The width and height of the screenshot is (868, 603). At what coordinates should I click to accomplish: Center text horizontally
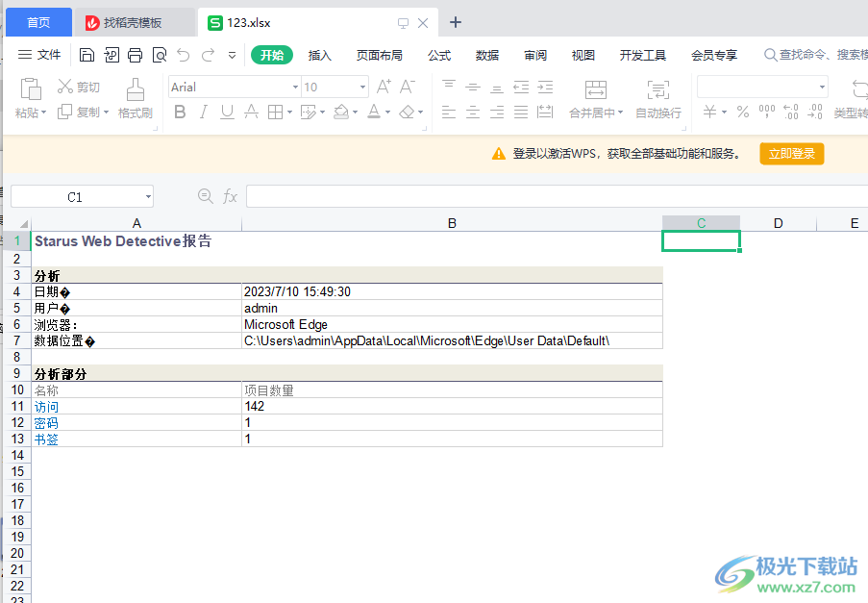tap(473, 112)
